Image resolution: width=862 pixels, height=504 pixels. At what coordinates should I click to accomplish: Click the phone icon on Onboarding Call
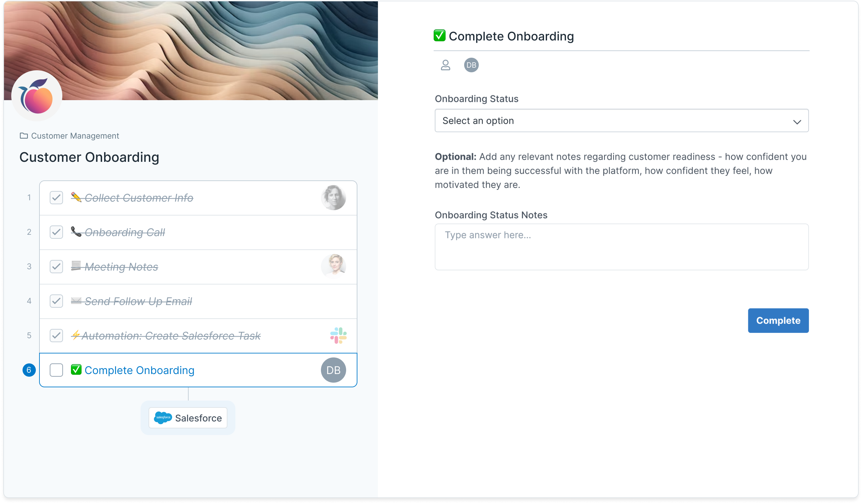coord(76,232)
